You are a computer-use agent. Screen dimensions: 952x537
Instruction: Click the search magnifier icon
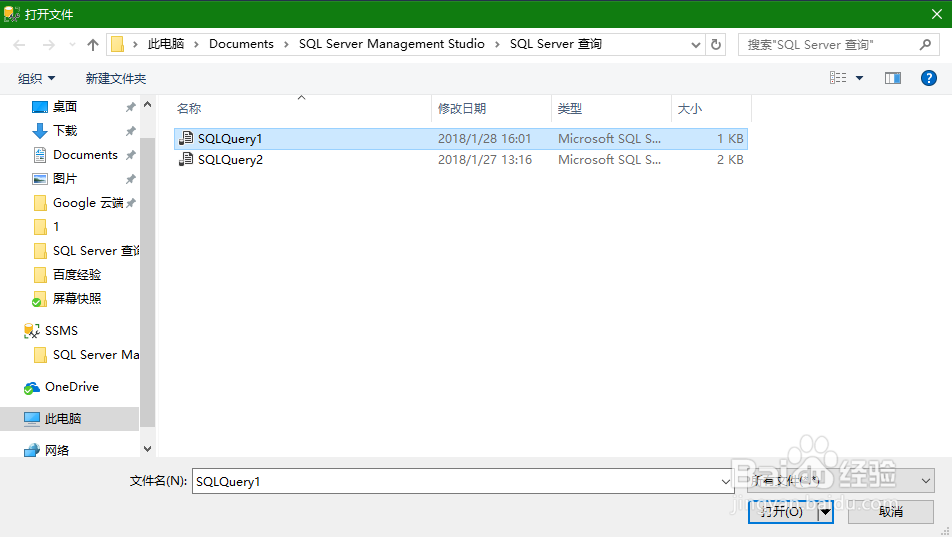[925, 44]
